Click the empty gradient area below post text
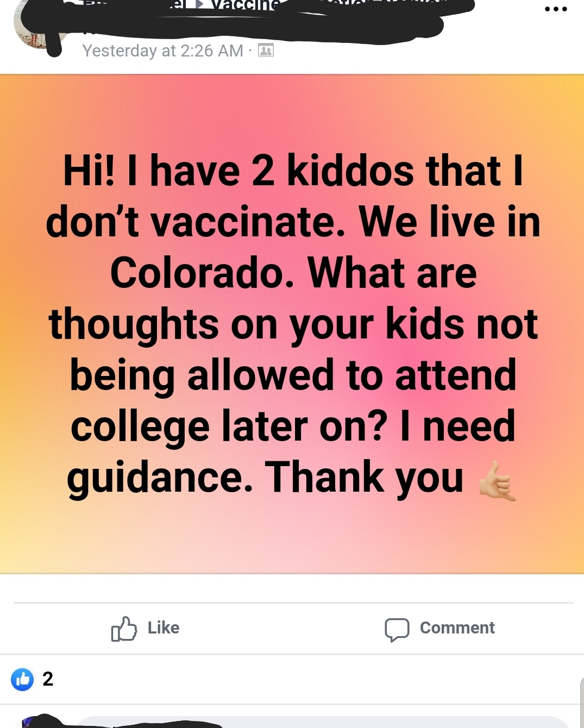The width and height of the screenshot is (584, 728). [x=292, y=538]
